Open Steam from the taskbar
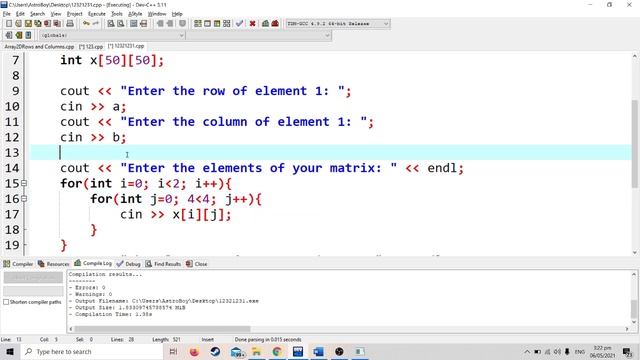 pyautogui.click(x=215, y=351)
